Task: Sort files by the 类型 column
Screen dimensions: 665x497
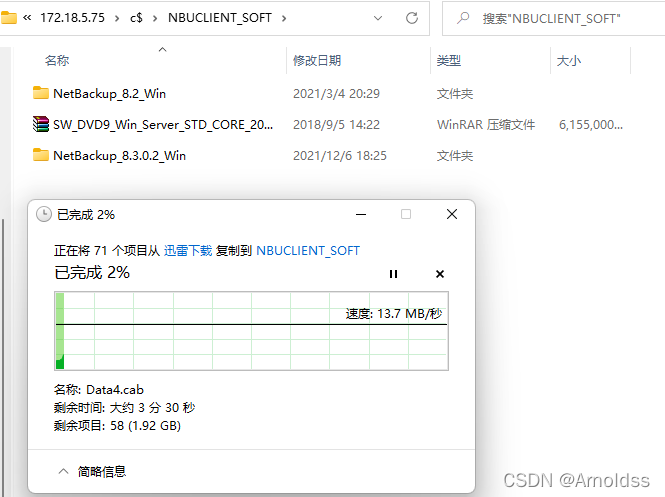Action: 449,61
